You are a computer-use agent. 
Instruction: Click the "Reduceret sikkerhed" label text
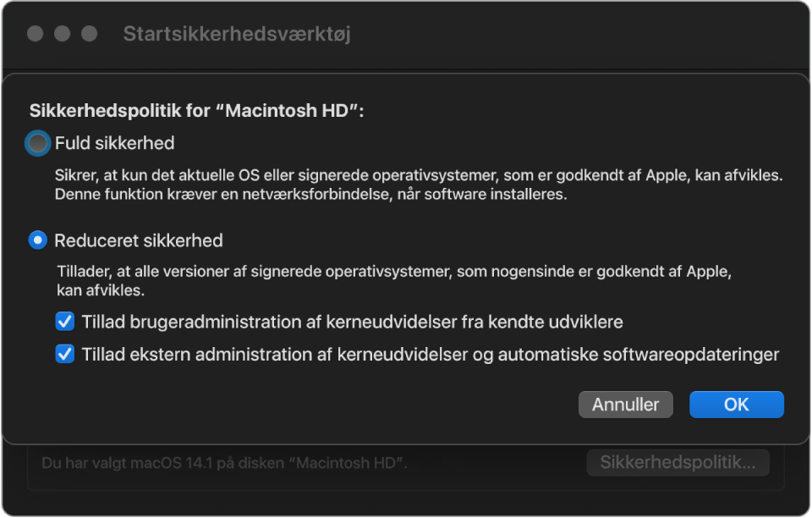tap(139, 240)
